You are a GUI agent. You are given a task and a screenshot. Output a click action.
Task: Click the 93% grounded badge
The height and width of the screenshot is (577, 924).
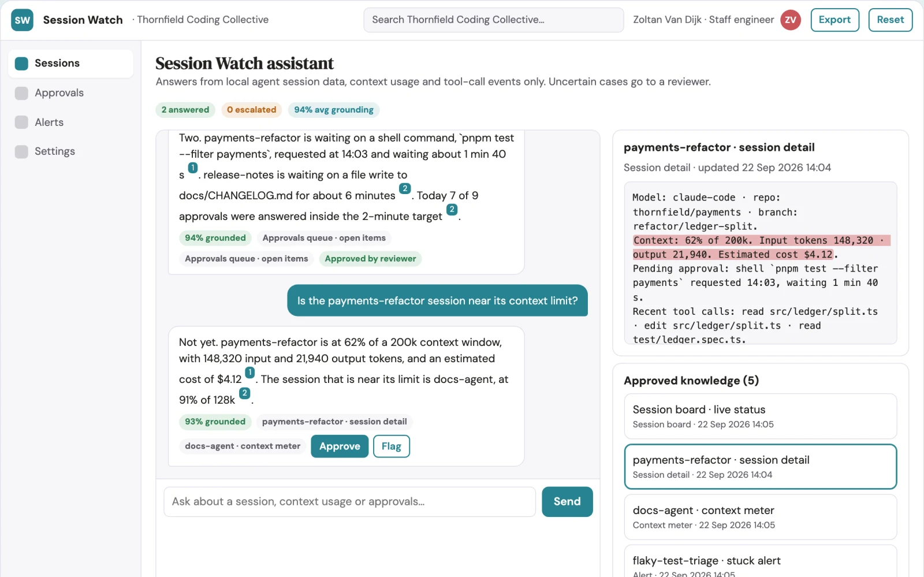click(x=215, y=422)
